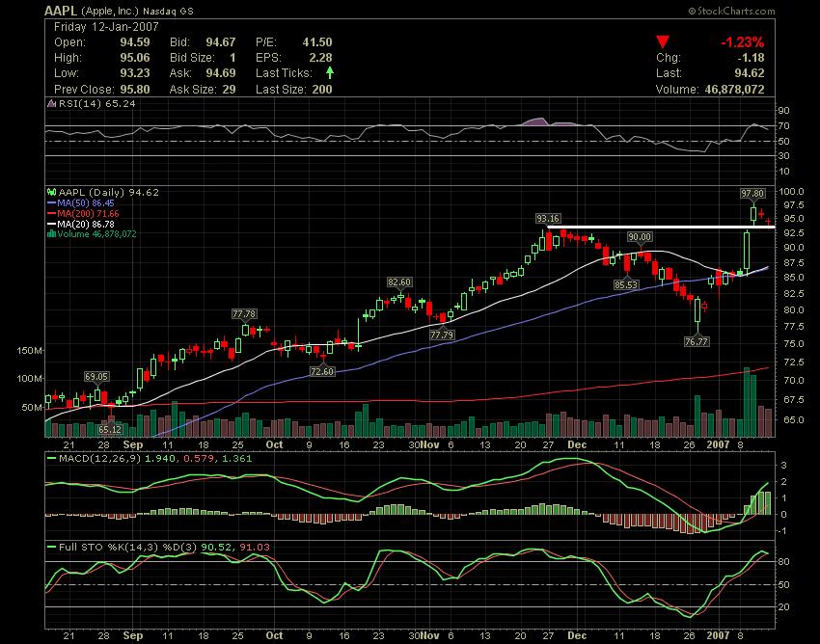Click the 82.60 price label
This screenshot has width=820, height=644.
click(399, 282)
